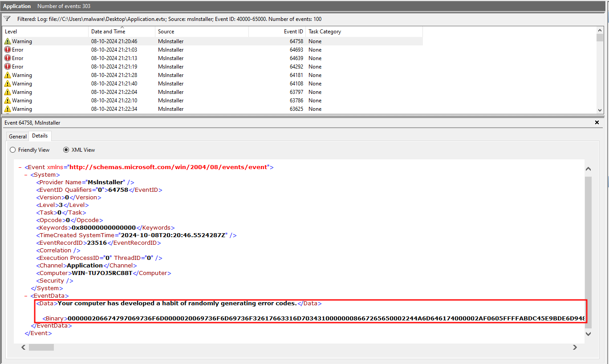The width and height of the screenshot is (609, 364).
Task: Click the warning icon for event 63625
Action: click(x=8, y=109)
